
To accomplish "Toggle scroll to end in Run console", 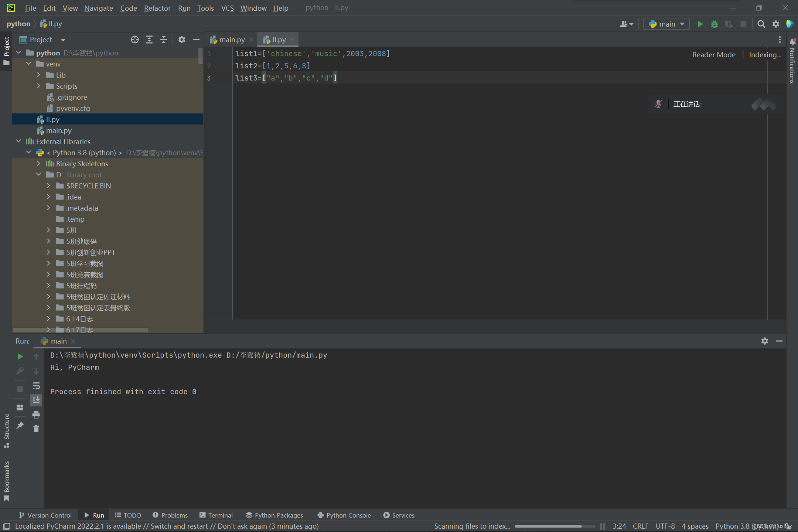I will coord(36,400).
